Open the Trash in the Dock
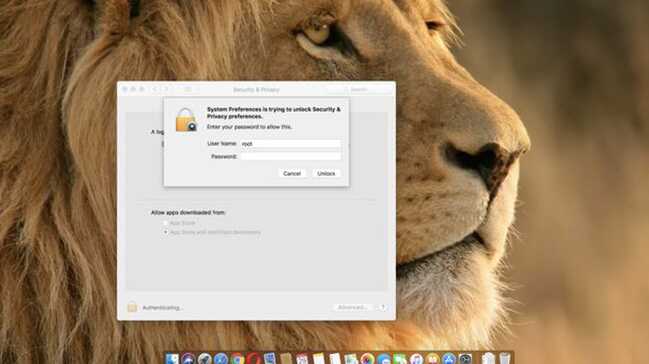This screenshot has height=364, width=649. click(x=505, y=358)
